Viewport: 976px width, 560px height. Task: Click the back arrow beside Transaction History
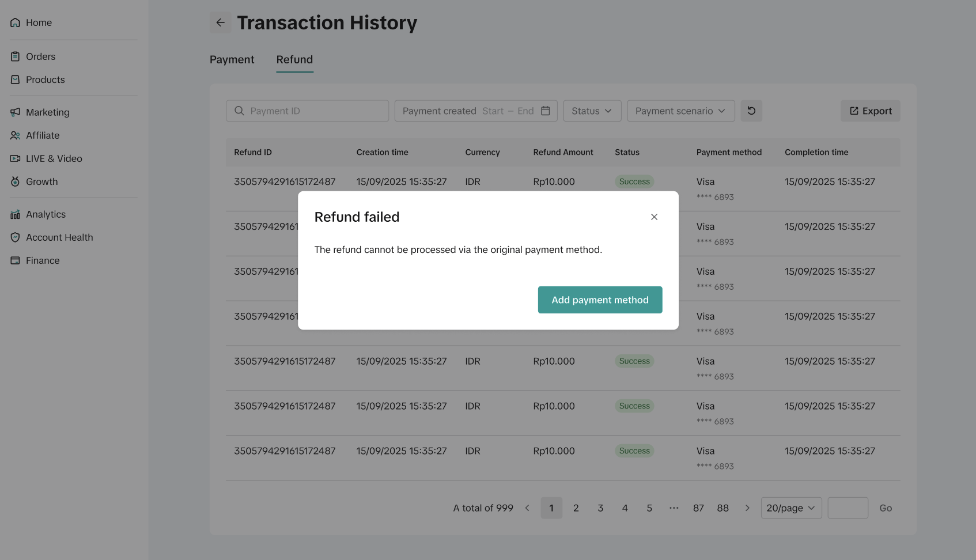pos(220,22)
